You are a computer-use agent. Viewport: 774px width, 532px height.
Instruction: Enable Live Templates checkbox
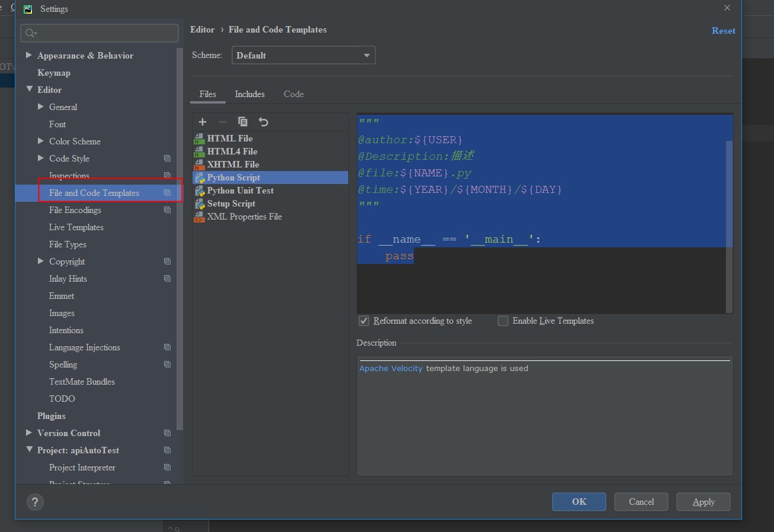click(503, 321)
